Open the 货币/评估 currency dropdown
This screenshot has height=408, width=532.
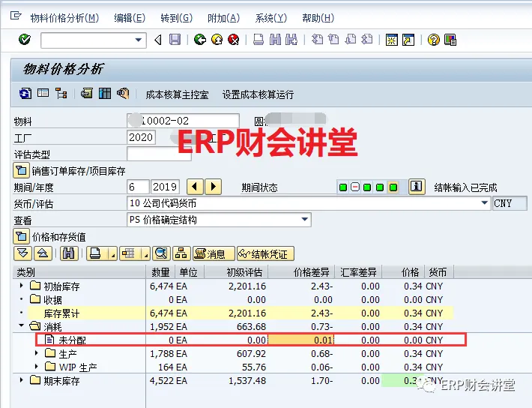coord(485,202)
